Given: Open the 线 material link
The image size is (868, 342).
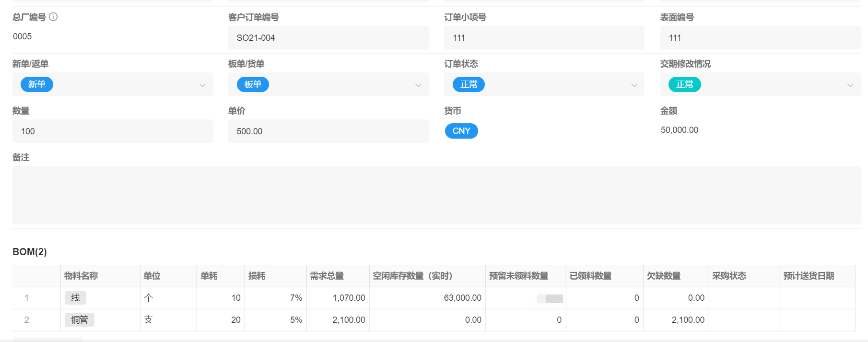Looking at the screenshot, I should point(75,298).
